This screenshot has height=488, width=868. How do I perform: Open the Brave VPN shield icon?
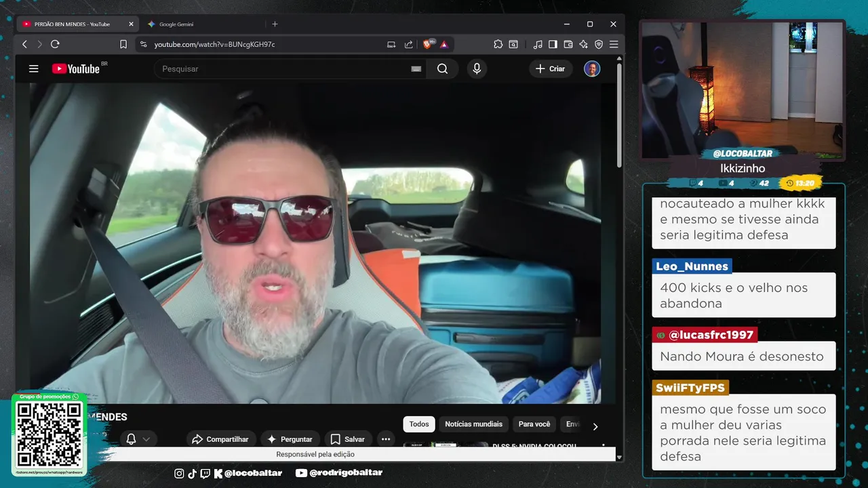click(x=599, y=44)
